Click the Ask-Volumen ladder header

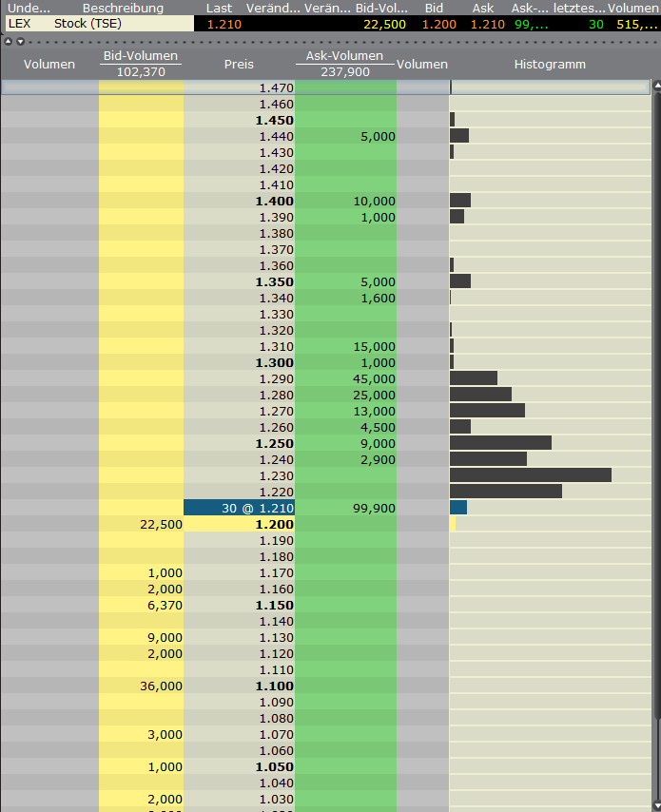344,57
